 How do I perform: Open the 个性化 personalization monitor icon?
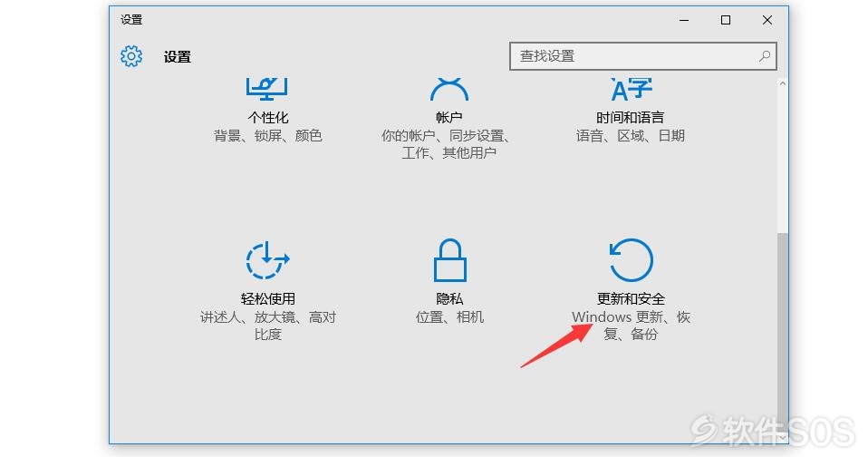(x=266, y=89)
